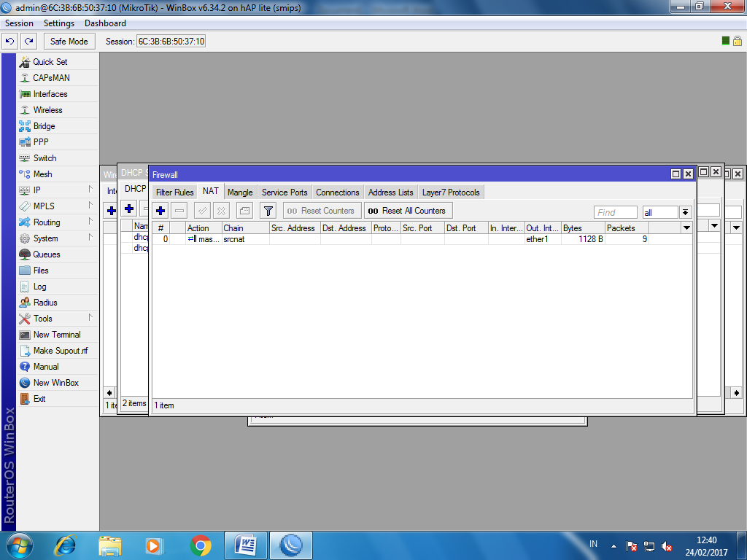Open Google Chrome from the taskbar

click(x=201, y=545)
